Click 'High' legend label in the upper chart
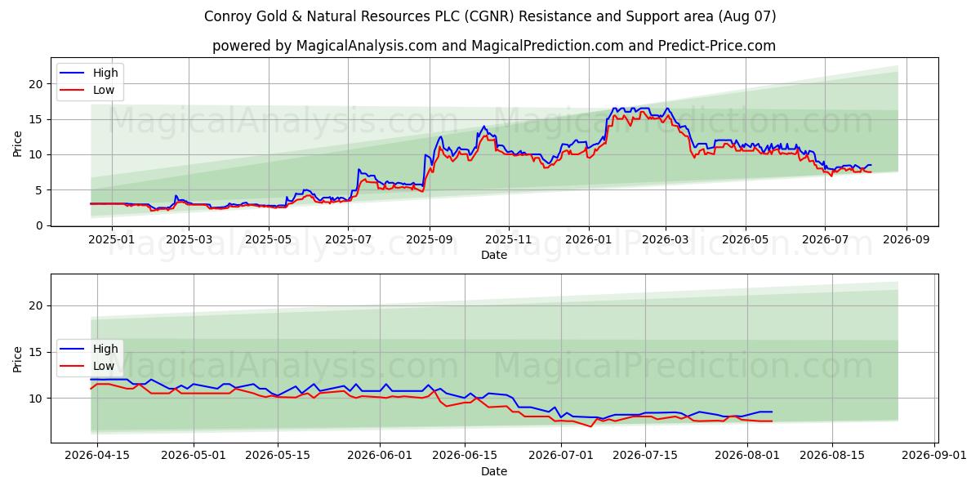The width and height of the screenshot is (980, 490). coord(105,73)
